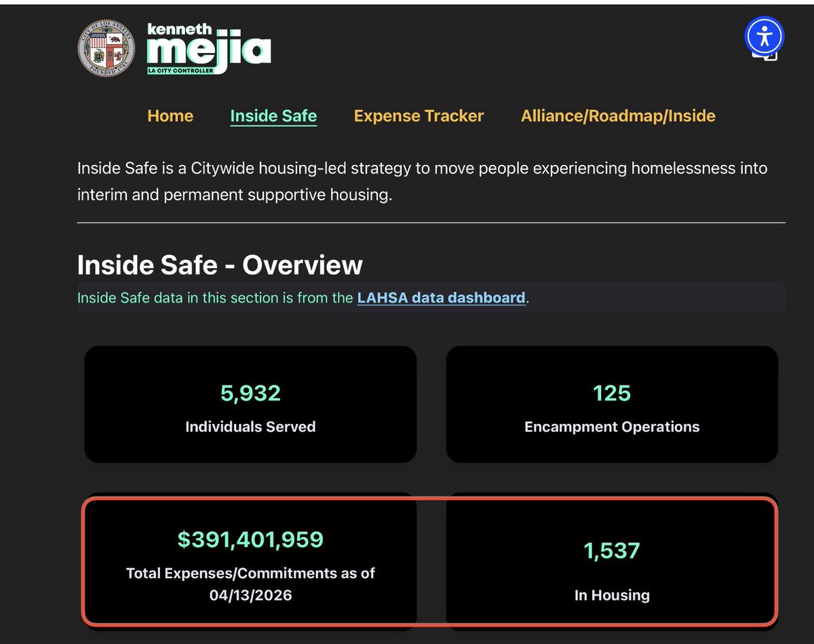Click the 'Encampment Operations' label
Screen dimensions: 814x644
coord(612,427)
